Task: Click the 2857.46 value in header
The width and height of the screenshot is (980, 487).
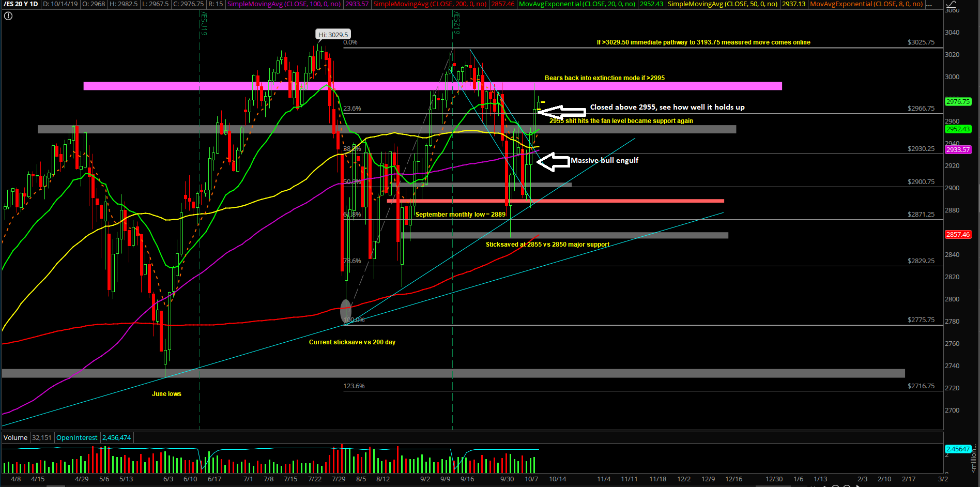Action: (503, 4)
